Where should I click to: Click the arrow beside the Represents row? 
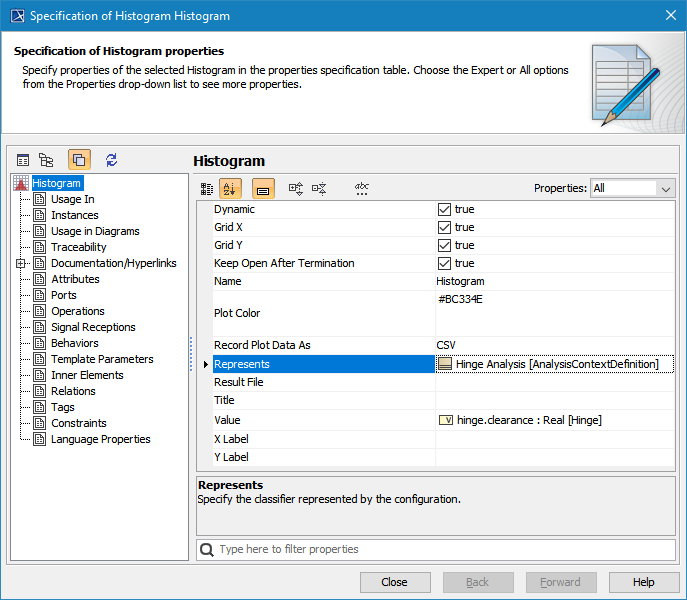pyautogui.click(x=206, y=365)
